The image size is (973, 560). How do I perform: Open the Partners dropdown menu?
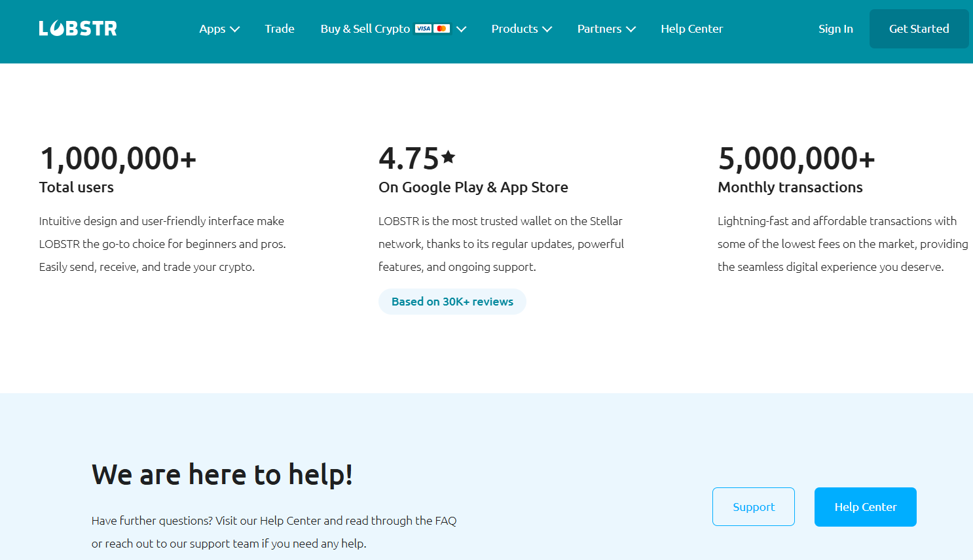[x=606, y=29]
